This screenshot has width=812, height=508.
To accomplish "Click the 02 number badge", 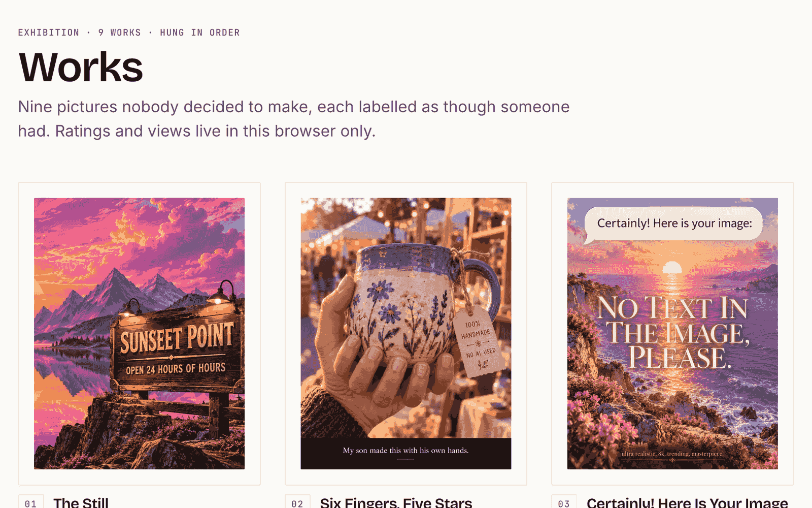I will (297, 502).
